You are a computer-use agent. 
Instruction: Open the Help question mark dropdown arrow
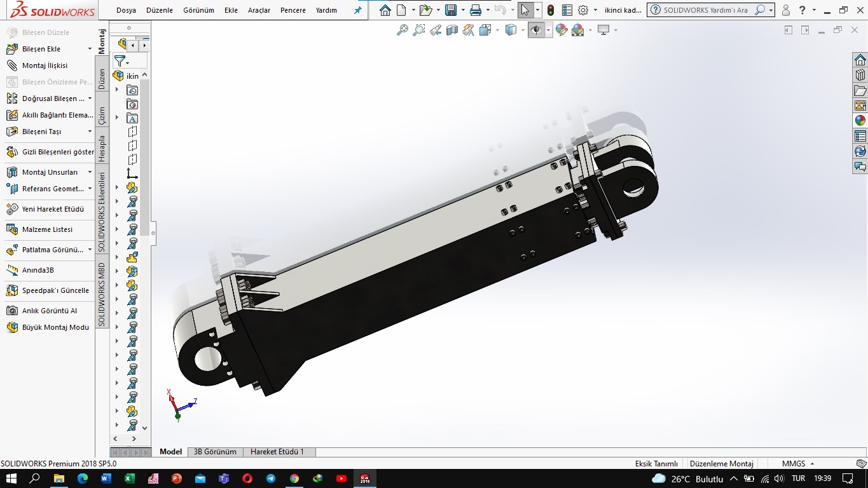[814, 10]
